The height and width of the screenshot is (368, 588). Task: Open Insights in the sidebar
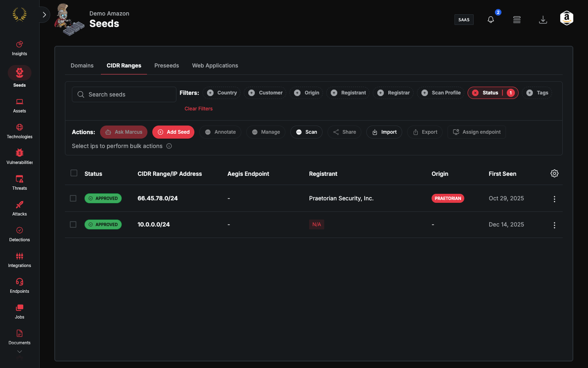pyautogui.click(x=20, y=48)
